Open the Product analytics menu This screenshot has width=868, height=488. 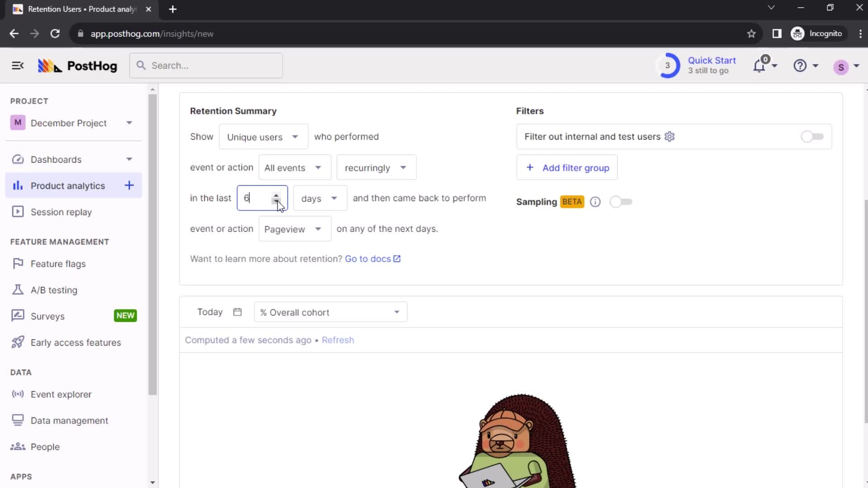[67, 185]
